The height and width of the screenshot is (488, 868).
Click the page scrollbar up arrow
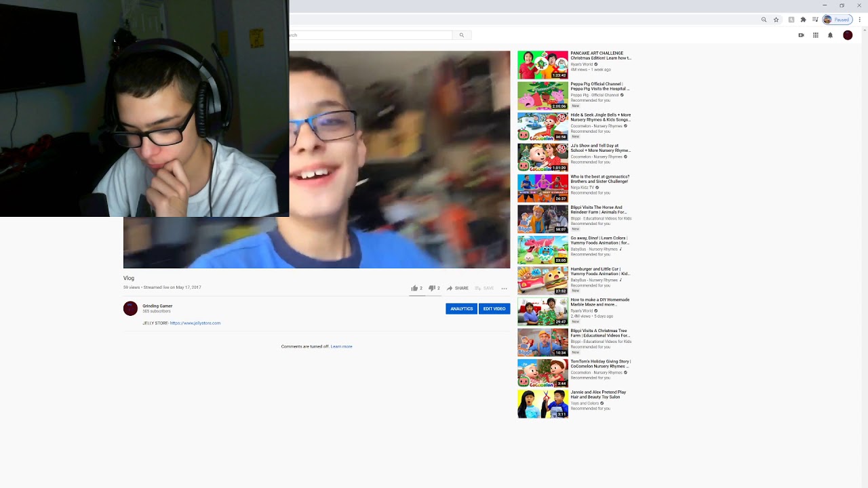point(865,30)
